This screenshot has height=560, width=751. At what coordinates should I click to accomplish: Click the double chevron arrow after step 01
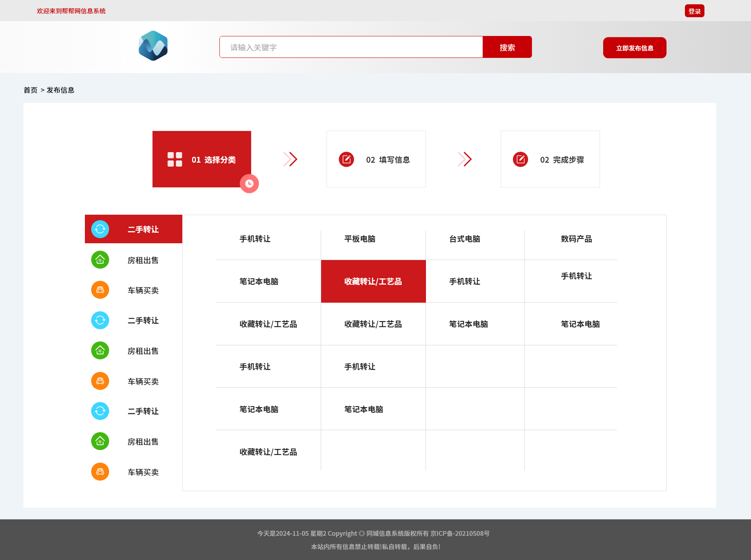(x=290, y=159)
